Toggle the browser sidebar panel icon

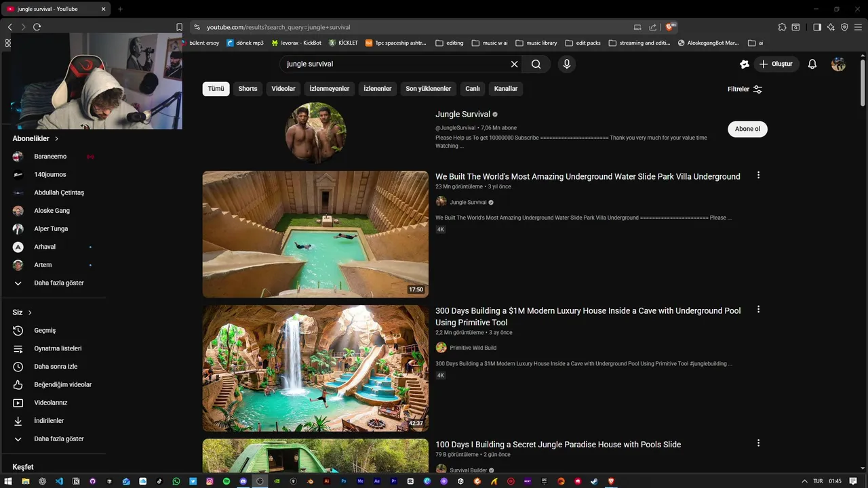click(x=817, y=27)
